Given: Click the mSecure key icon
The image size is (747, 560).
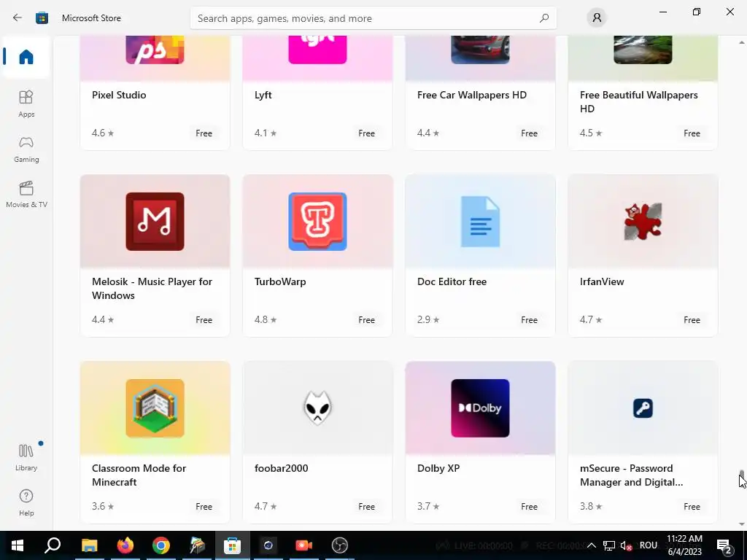Looking at the screenshot, I should (x=643, y=408).
